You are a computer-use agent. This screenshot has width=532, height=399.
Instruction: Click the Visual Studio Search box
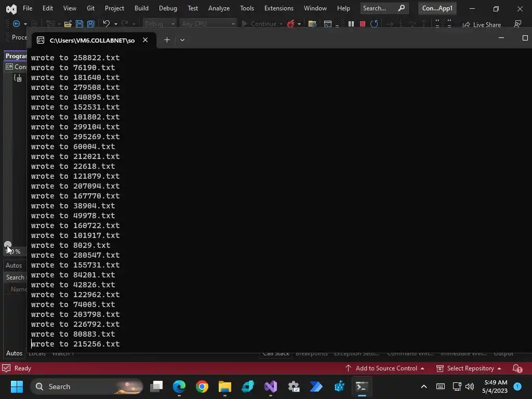coord(384,8)
